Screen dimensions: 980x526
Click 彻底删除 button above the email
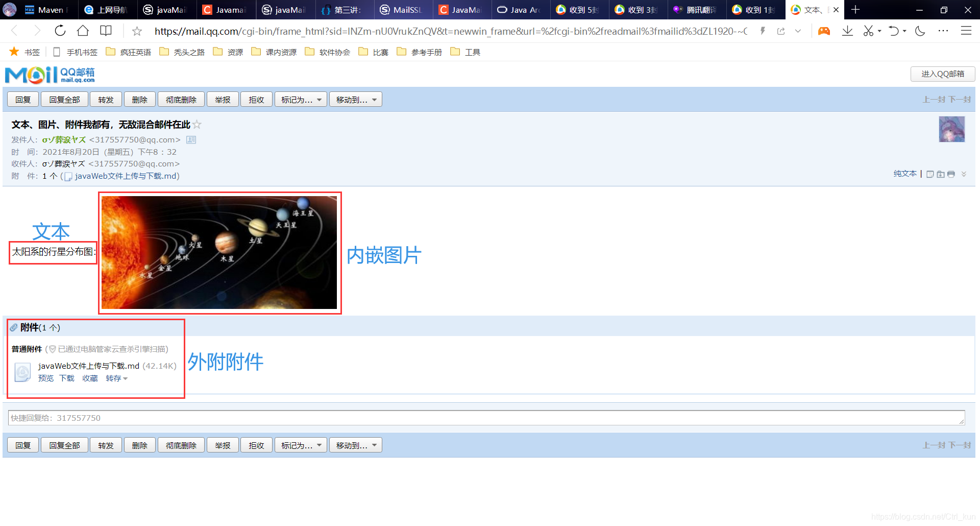click(x=181, y=100)
